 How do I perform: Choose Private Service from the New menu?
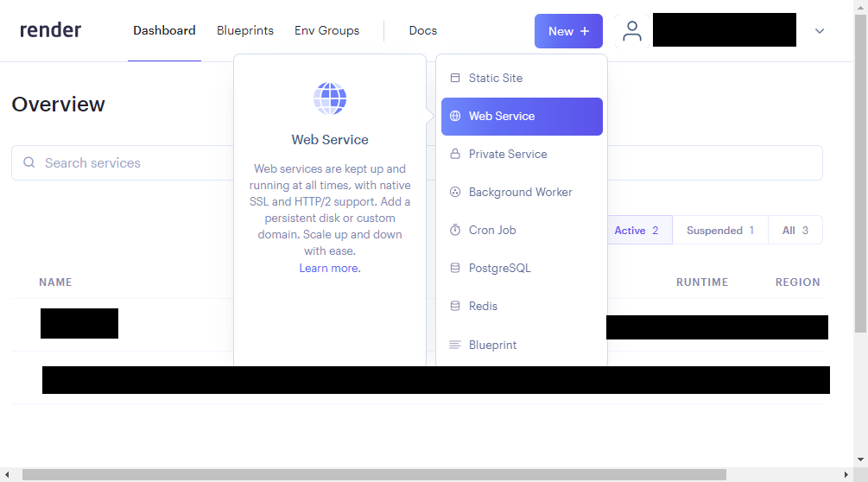coord(522,154)
